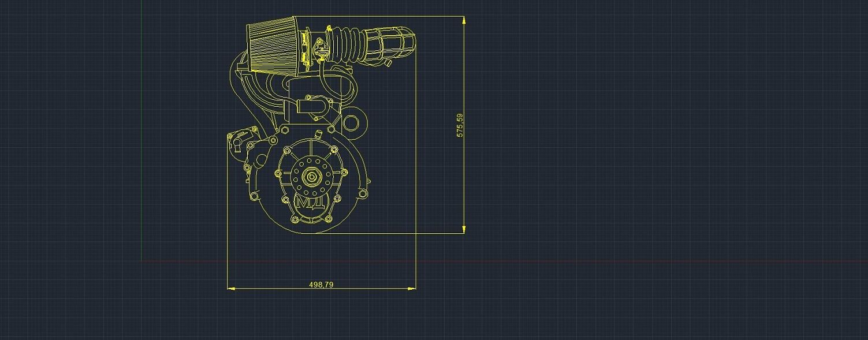The height and width of the screenshot is (340, 868).
Task: Click the hexagonal nut at the flywheel center
Action: coord(312,177)
